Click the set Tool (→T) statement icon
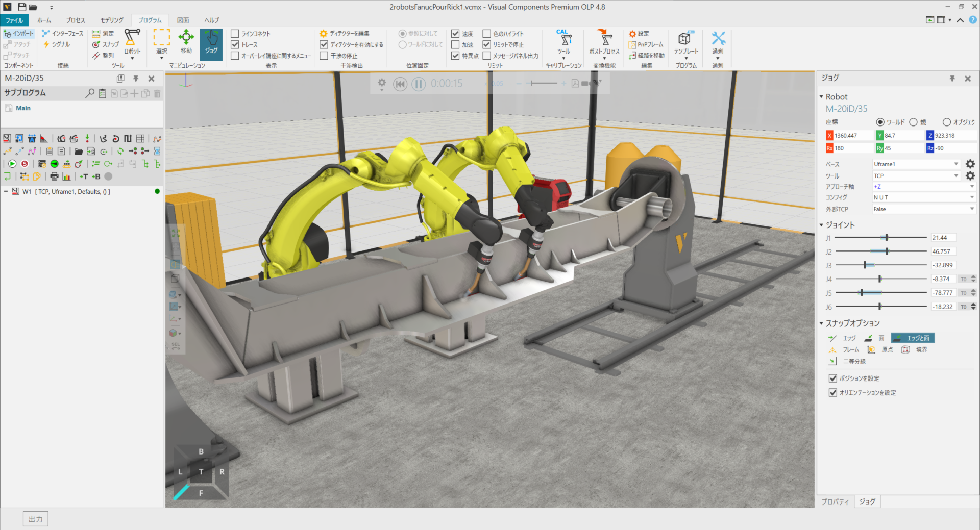Screen dimensions: 980x530 pyautogui.click(x=84, y=176)
